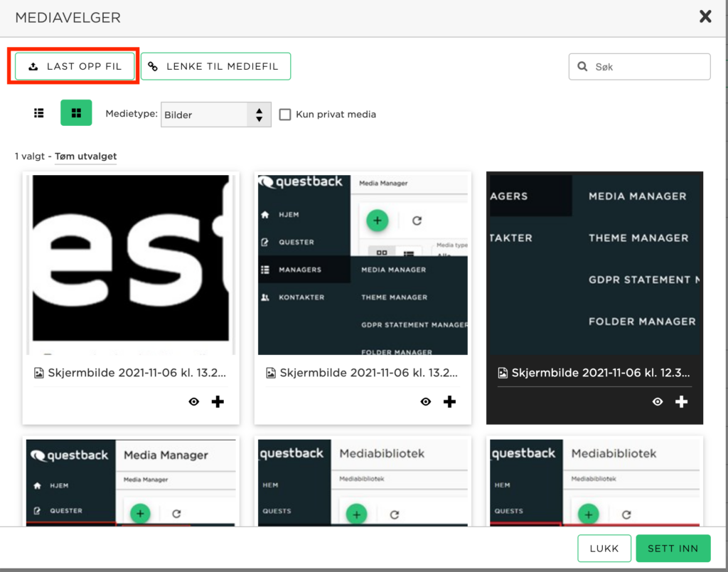
Task: Click the magnifier icon in the search box
Action: (582, 66)
